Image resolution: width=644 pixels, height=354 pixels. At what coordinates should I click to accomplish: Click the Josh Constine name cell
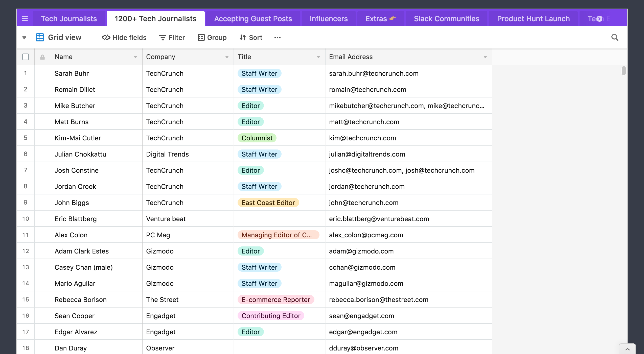tap(88, 170)
